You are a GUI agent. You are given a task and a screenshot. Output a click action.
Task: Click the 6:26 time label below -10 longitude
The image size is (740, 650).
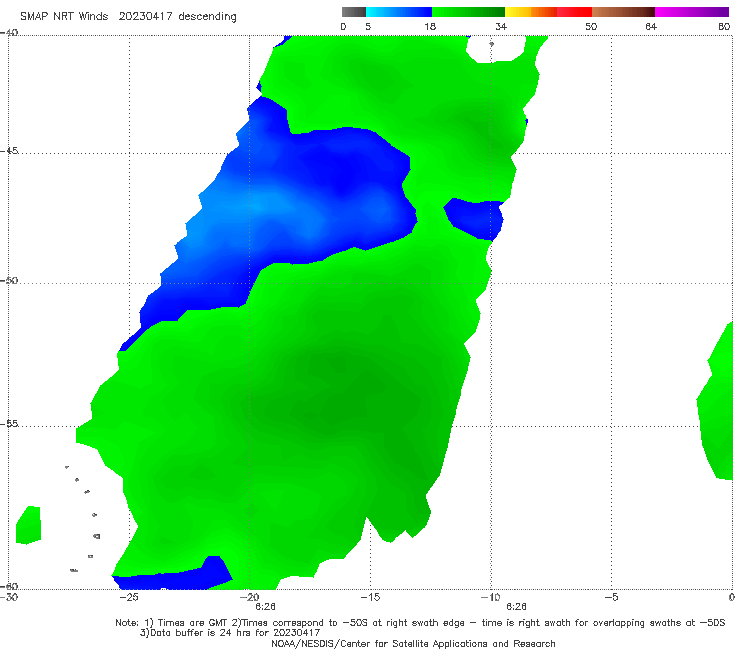coord(516,607)
